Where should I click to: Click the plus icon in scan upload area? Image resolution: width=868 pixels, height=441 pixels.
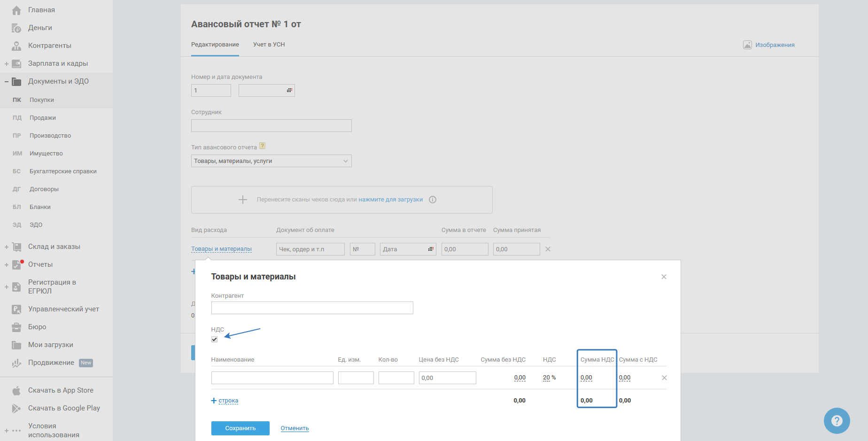click(x=243, y=200)
